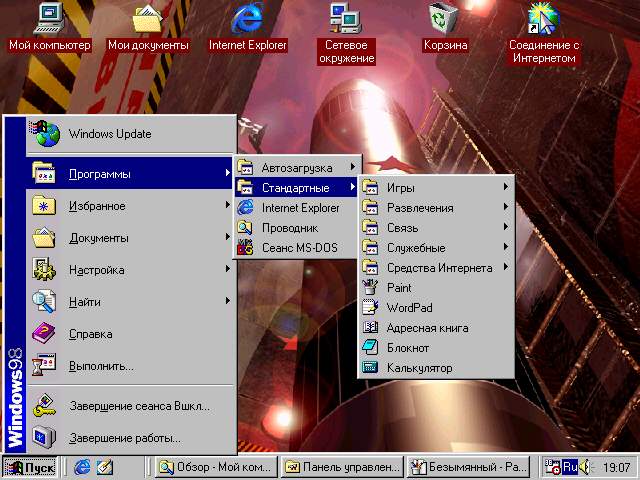
Task: Click the Найти magnifier icon
Action: (44, 301)
